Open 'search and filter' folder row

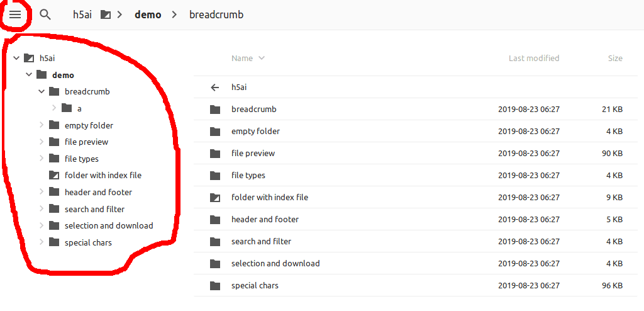261,242
